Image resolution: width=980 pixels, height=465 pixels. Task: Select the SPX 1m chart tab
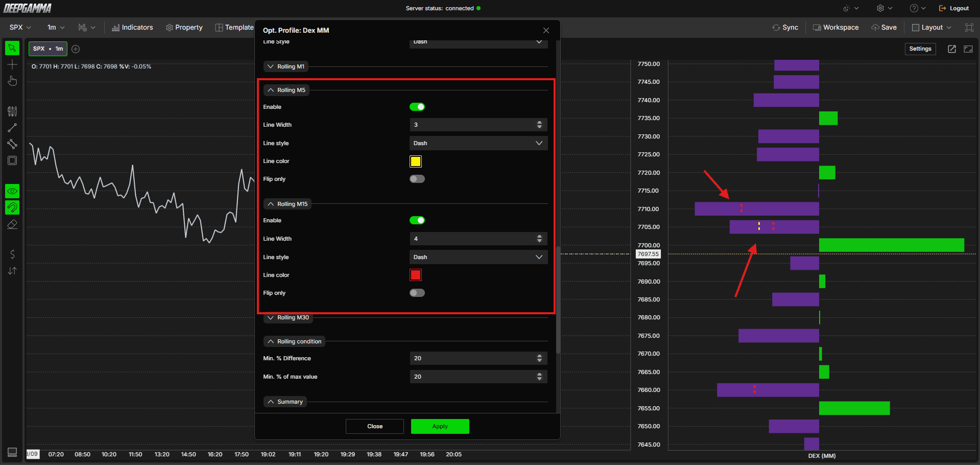48,49
